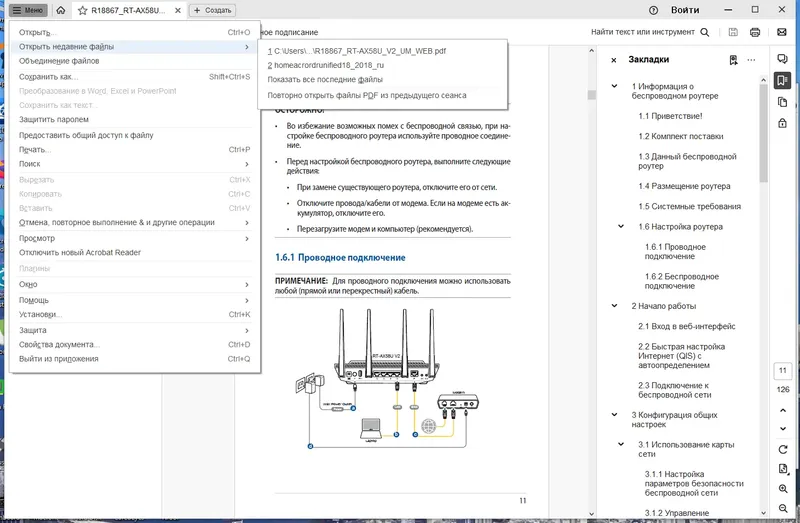This screenshot has width=800, height=523.
Task: Click the save diskette icon
Action: pyautogui.click(x=733, y=32)
